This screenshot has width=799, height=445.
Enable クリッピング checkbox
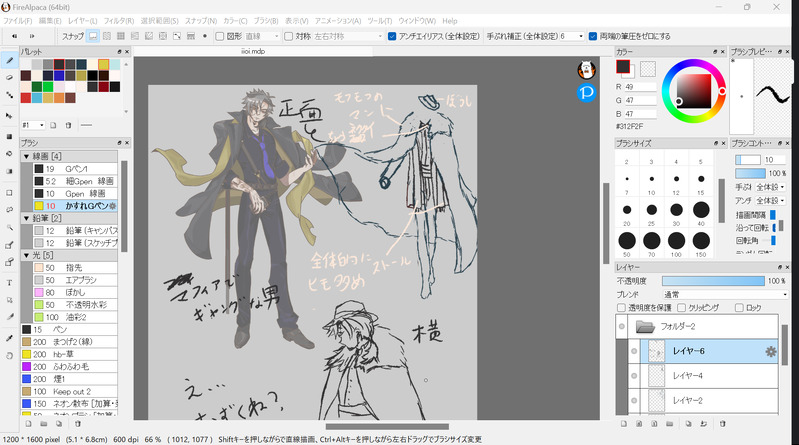point(681,307)
